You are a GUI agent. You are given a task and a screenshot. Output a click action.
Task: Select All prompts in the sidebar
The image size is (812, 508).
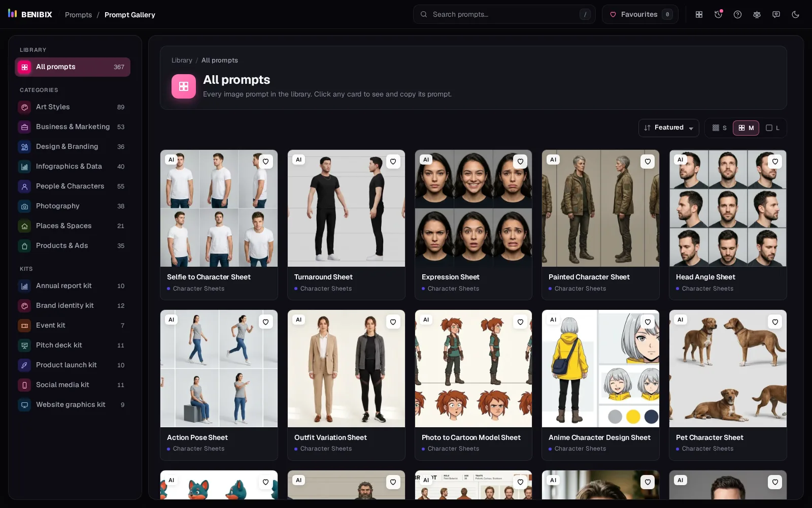point(73,67)
